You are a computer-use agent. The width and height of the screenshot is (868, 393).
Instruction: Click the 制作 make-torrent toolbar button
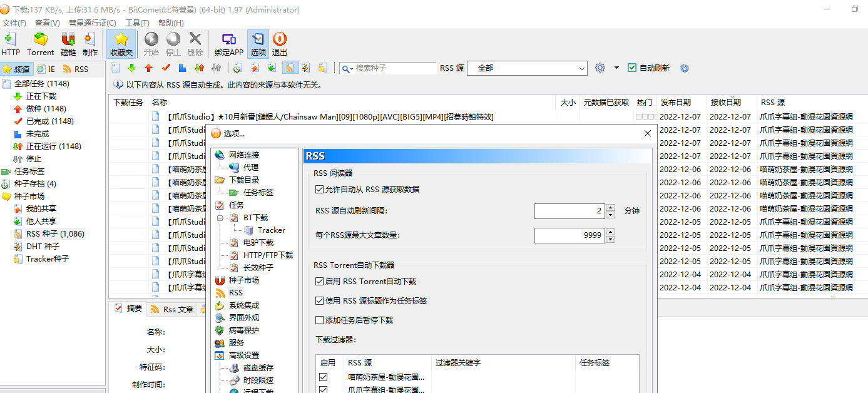90,44
